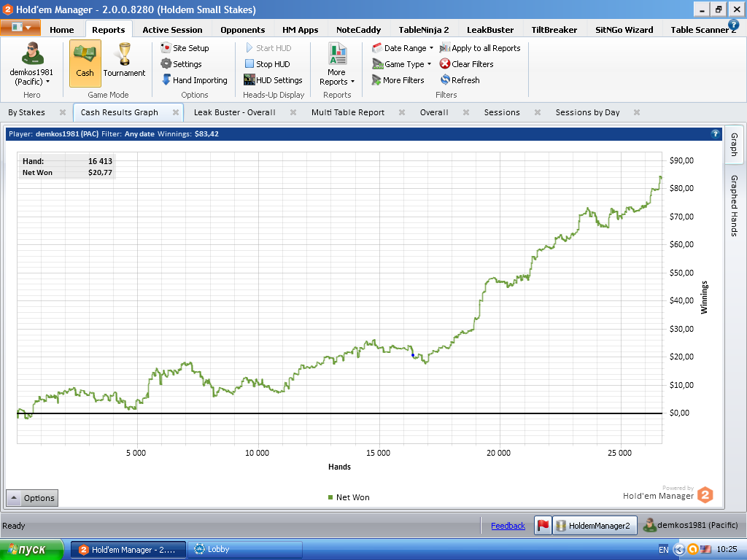
Task: Open the SitNGo Wizard tab
Action: coord(624,29)
